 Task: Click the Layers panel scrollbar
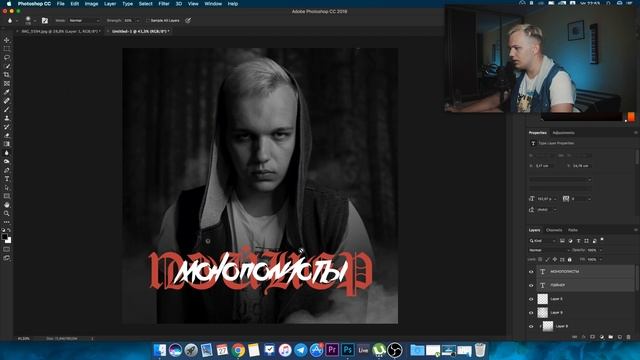point(637,278)
